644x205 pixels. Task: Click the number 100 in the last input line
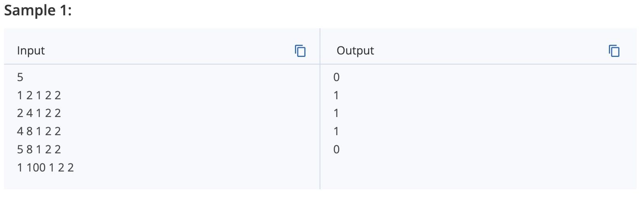pyautogui.click(x=36, y=167)
